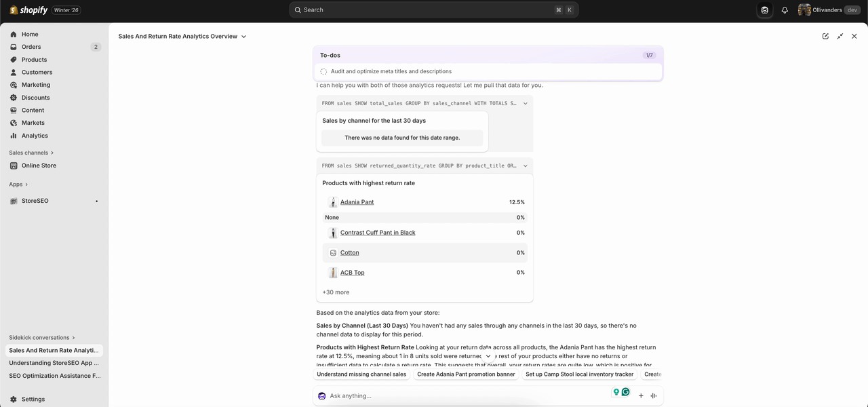The image size is (868, 407).
Task: Expand the returned quantity rate query block
Action: coord(525,166)
